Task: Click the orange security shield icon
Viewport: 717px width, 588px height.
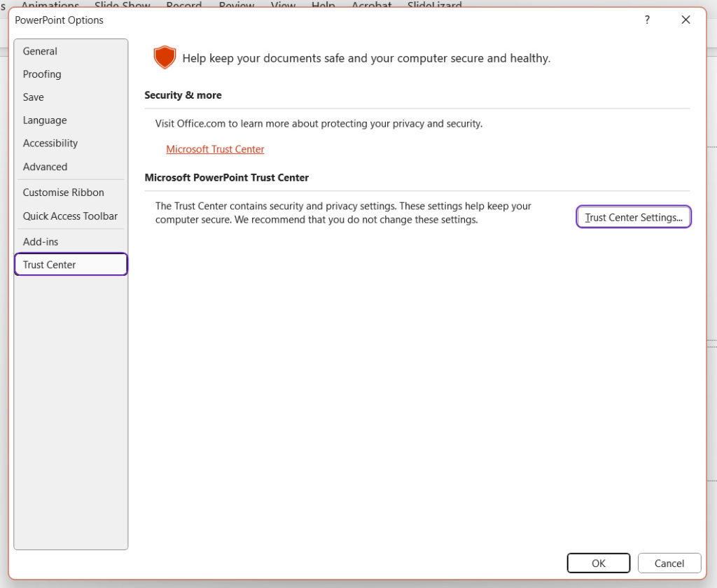Action: coord(165,57)
